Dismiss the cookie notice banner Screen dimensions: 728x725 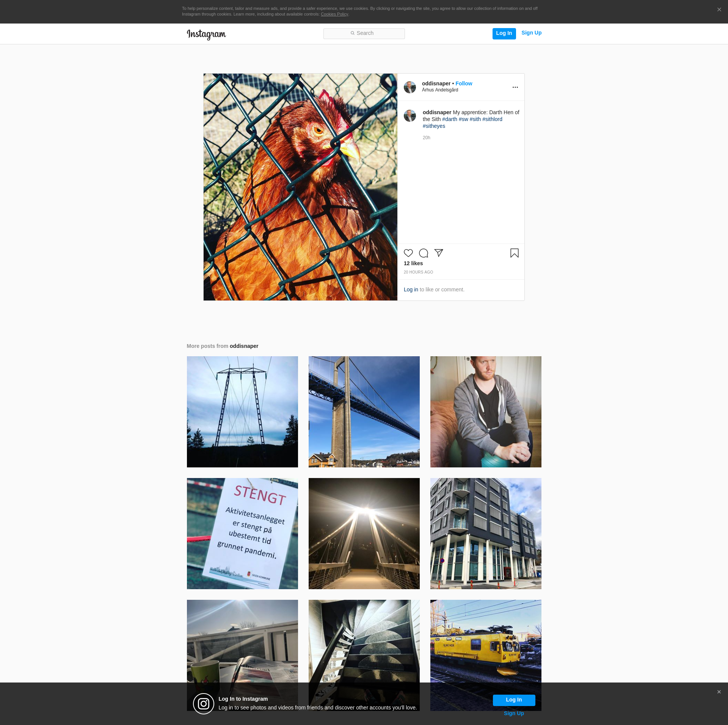point(719,10)
